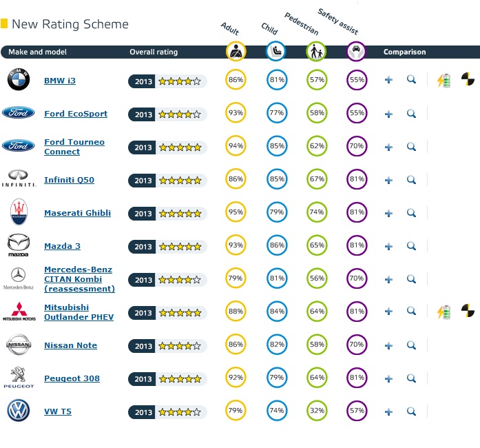Screen dimensions: 480x448
Task: Select the Adult occupant header icon
Action: point(236,51)
